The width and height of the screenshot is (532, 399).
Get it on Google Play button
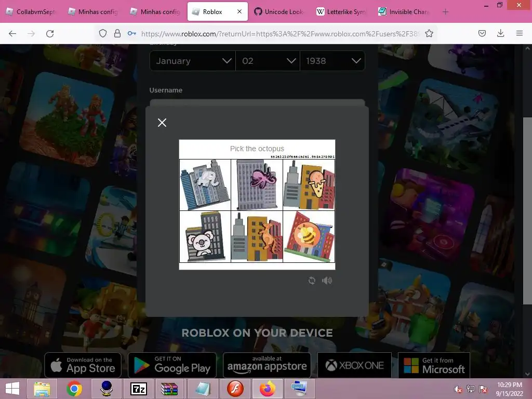click(172, 365)
